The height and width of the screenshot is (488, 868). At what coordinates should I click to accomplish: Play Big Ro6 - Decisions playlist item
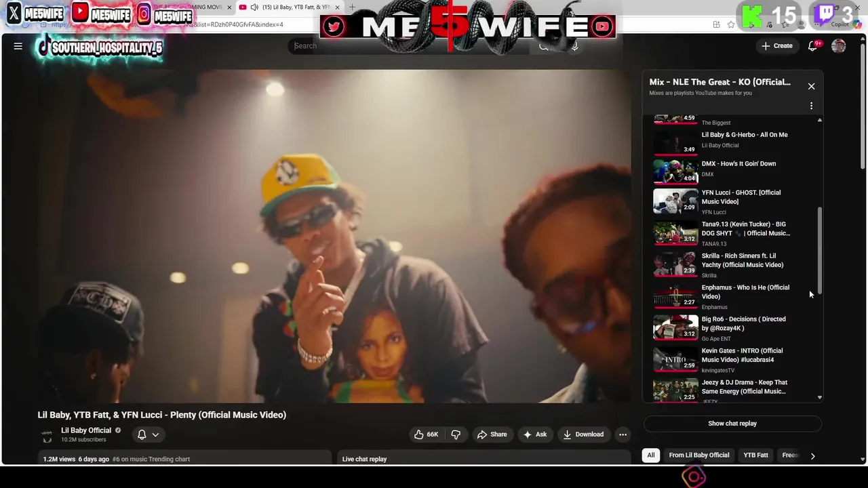coord(732,328)
